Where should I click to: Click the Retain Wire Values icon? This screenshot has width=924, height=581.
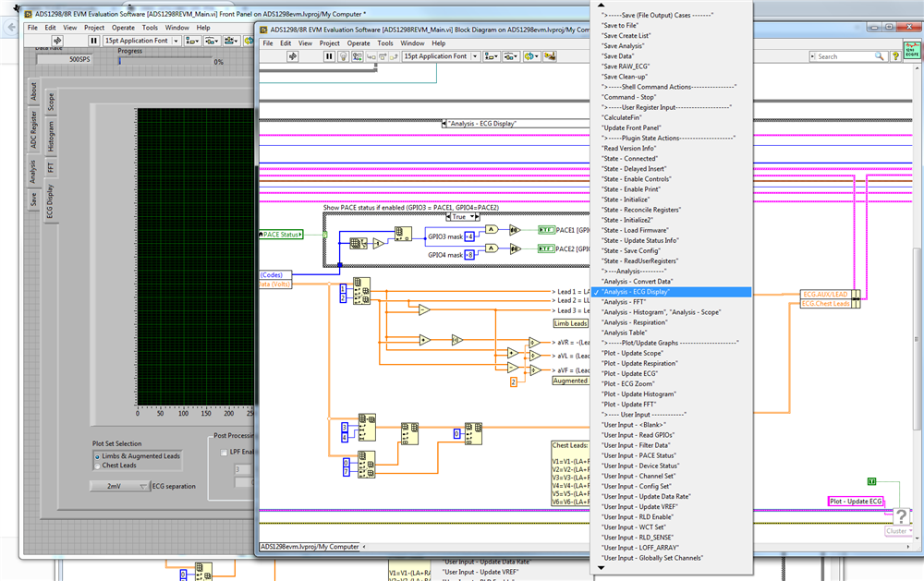(359, 56)
